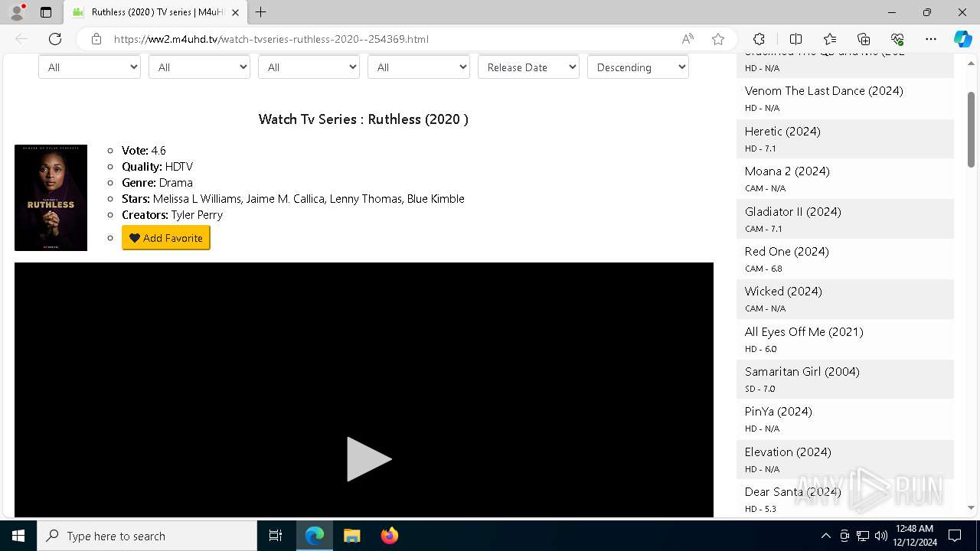Click scrollbar down arrow
This screenshot has width=980, height=551.
pos(971,508)
